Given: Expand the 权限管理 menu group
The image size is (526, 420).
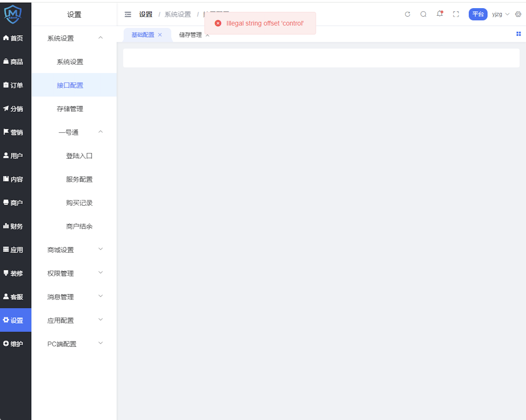Looking at the screenshot, I should pos(101,272).
